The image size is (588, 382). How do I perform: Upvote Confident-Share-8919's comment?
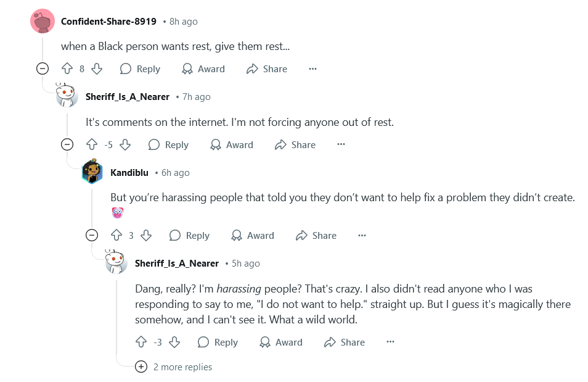pos(67,69)
